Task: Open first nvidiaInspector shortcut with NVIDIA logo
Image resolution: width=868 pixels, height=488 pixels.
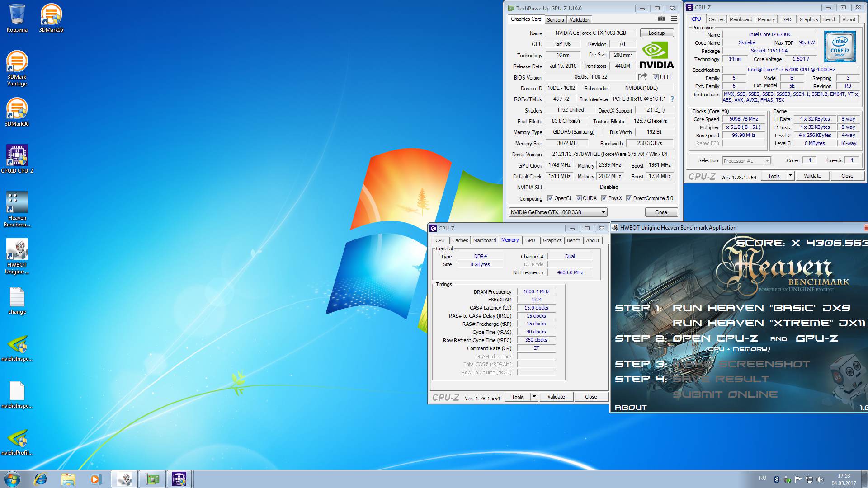Action: pyautogui.click(x=17, y=348)
